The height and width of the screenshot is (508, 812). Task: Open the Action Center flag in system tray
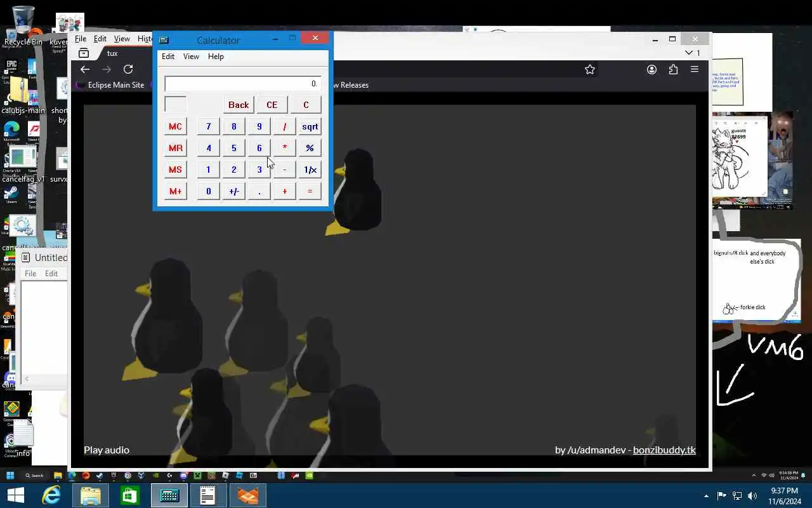(721, 496)
